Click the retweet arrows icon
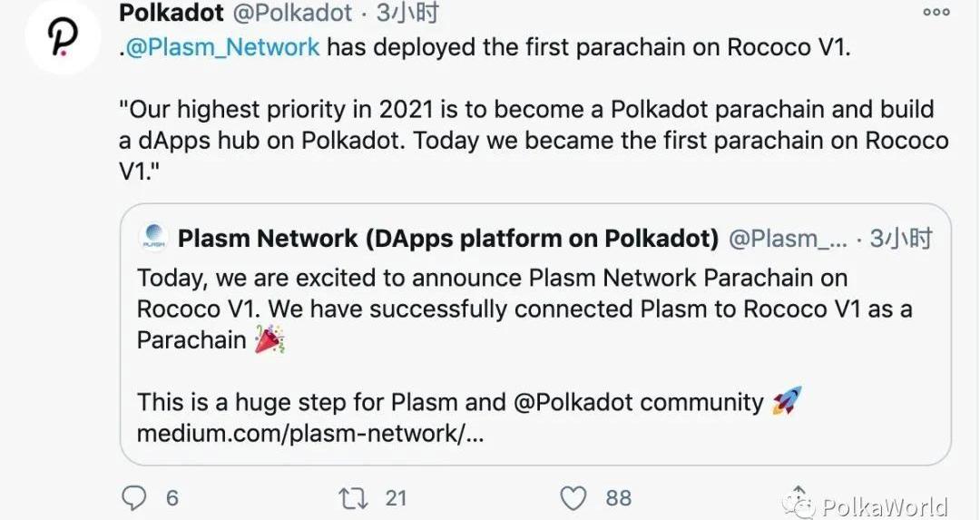Screen dimensions: 980x520 click(x=352, y=498)
